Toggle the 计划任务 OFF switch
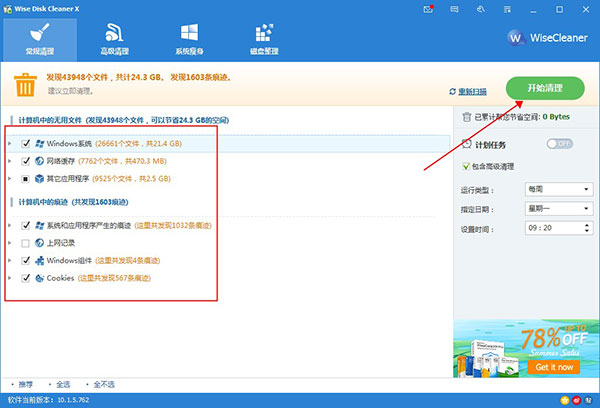Image resolution: width=600 pixels, height=408 pixels. tap(561, 144)
